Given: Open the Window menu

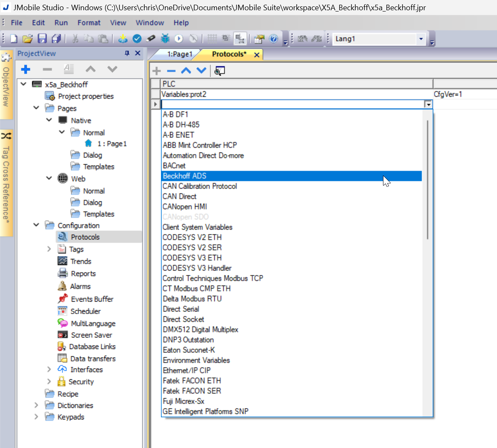Looking at the screenshot, I should click(150, 23).
